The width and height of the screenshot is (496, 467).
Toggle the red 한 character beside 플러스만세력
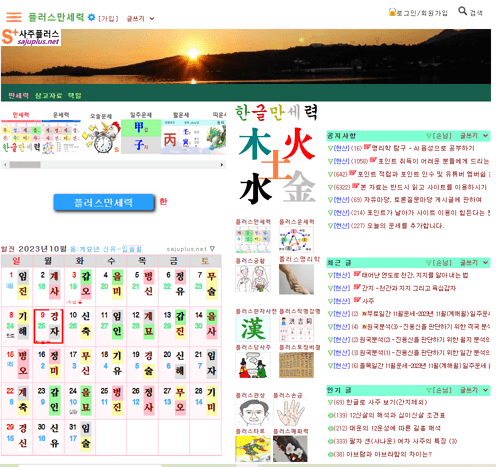pyautogui.click(x=163, y=202)
